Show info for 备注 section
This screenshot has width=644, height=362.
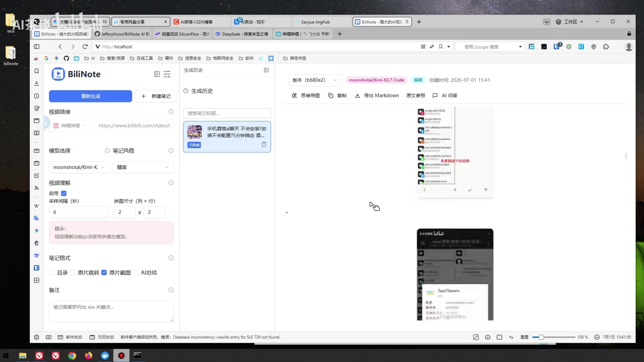(x=171, y=290)
